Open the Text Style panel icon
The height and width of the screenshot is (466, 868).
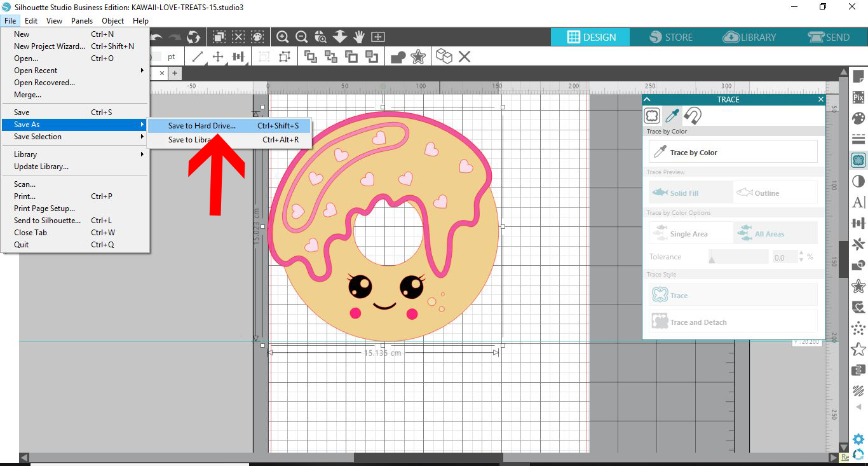[858, 202]
